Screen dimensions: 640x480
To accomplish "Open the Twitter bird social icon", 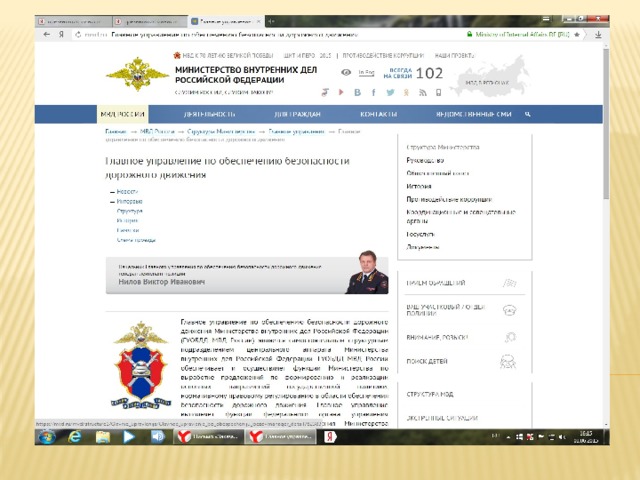I will tap(390, 92).
